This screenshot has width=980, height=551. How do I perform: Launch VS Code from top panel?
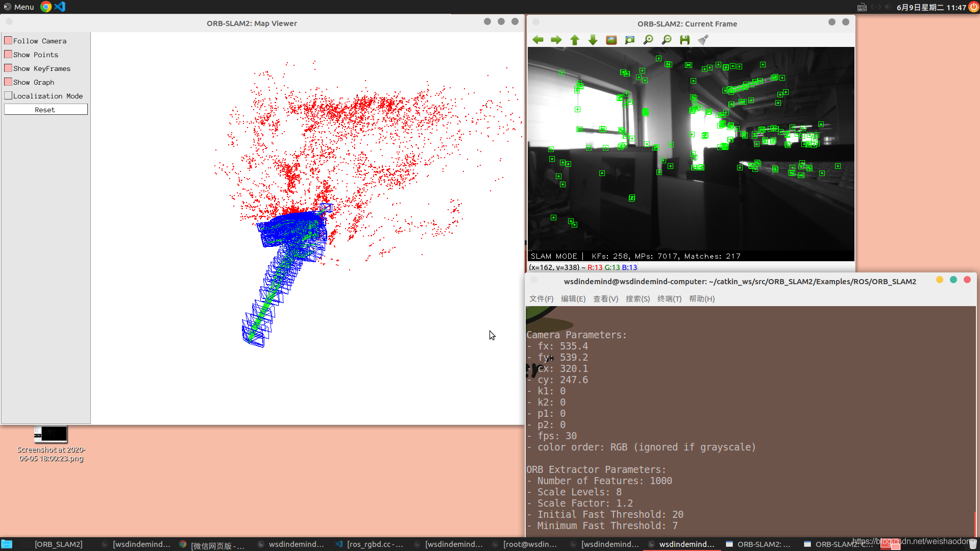(60, 7)
